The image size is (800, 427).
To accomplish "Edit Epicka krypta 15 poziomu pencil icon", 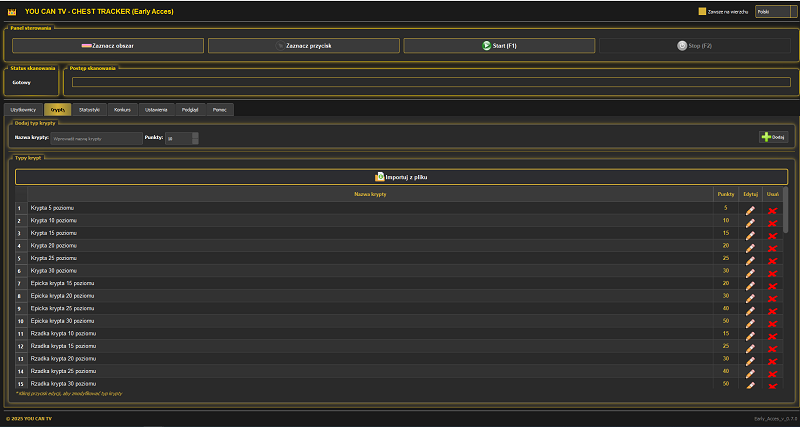I will click(749, 286).
